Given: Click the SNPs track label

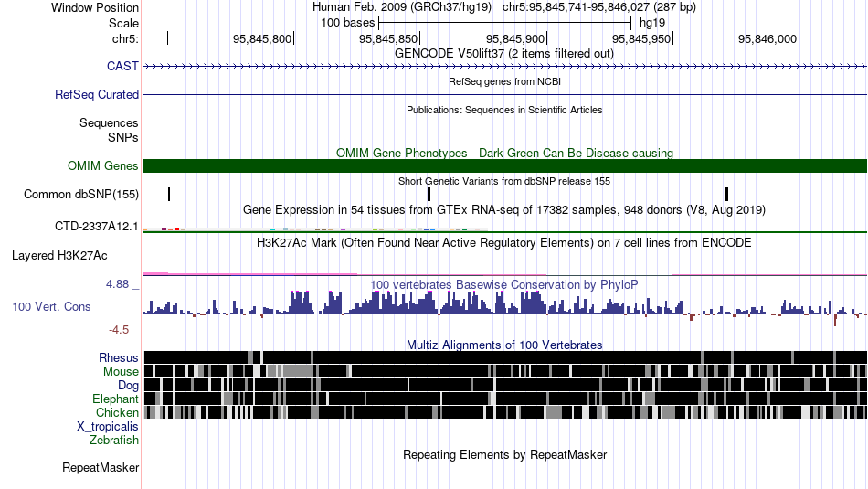Looking at the screenshot, I should [x=123, y=137].
